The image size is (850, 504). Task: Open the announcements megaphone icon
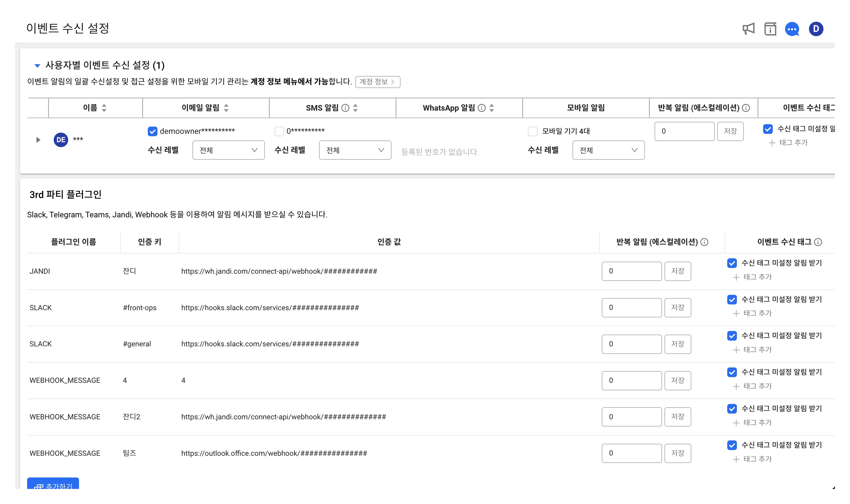[748, 29]
